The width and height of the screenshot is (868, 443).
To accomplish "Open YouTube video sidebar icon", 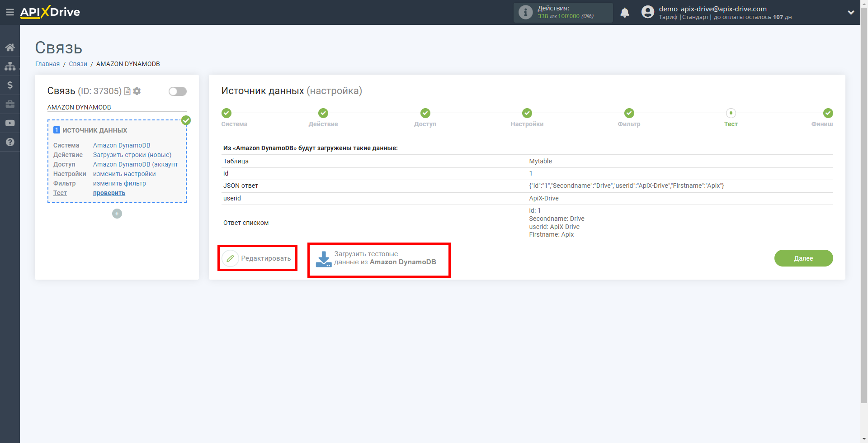I will pos(10,123).
